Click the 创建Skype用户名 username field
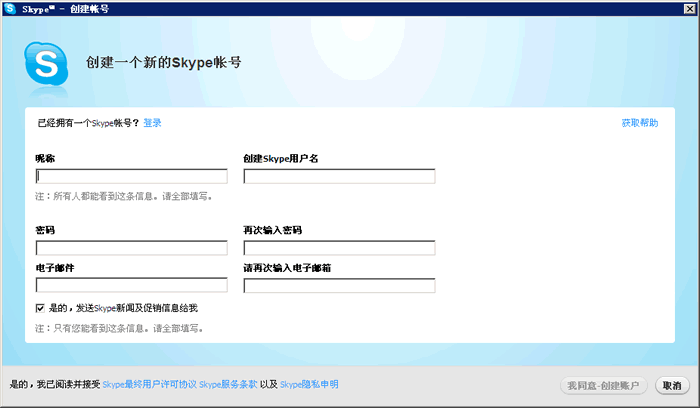 tap(339, 176)
